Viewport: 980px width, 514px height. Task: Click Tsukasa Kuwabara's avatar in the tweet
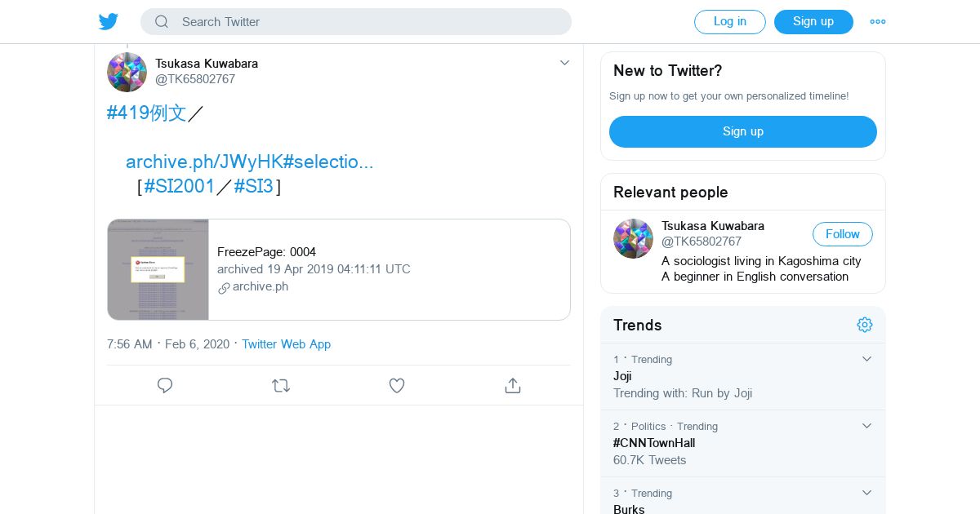click(x=127, y=72)
